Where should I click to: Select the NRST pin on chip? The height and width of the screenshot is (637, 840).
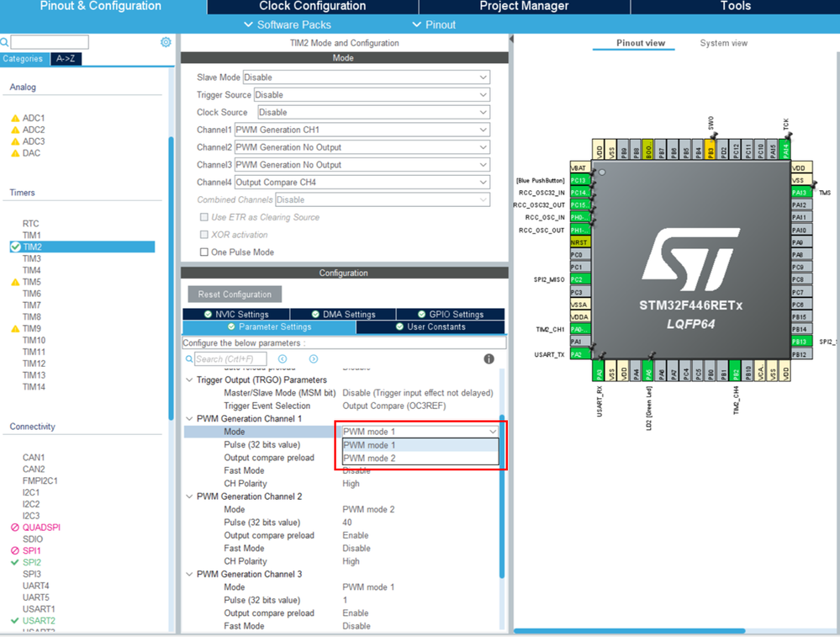tap(580, 242)
